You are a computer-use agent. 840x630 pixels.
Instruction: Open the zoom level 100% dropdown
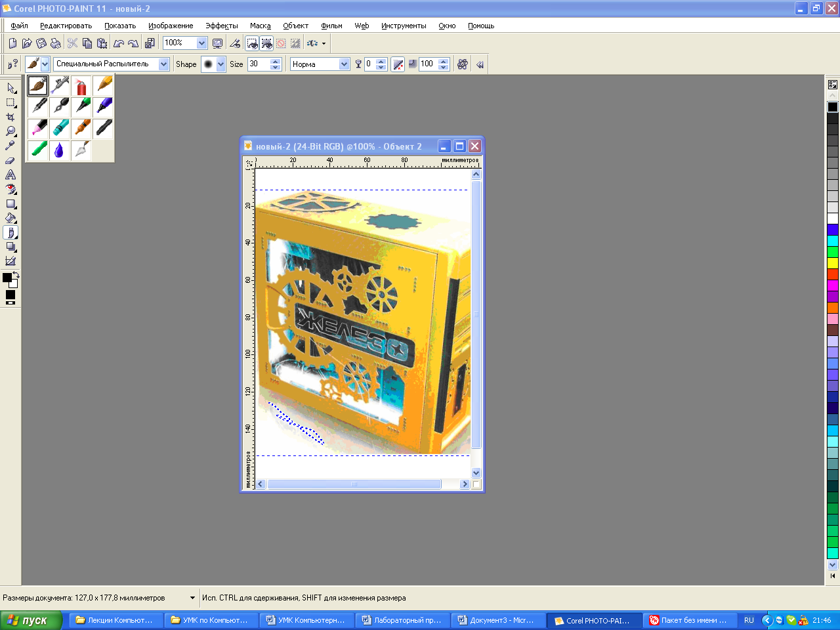(x=201, y=43)
